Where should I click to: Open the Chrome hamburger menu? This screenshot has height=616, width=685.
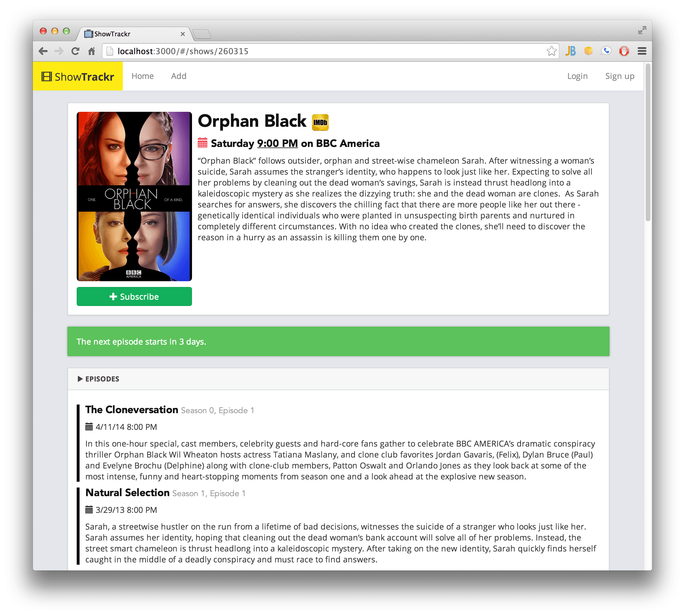click(642, 51)
